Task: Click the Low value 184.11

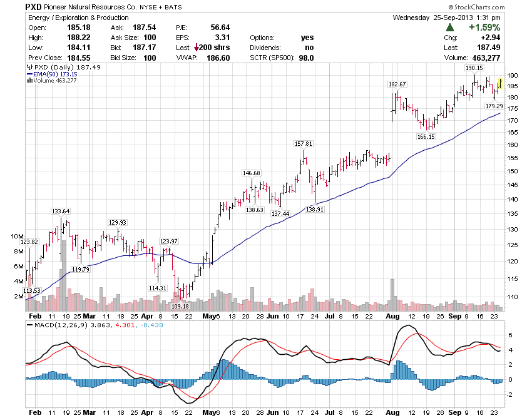Action: click(79, 48)
